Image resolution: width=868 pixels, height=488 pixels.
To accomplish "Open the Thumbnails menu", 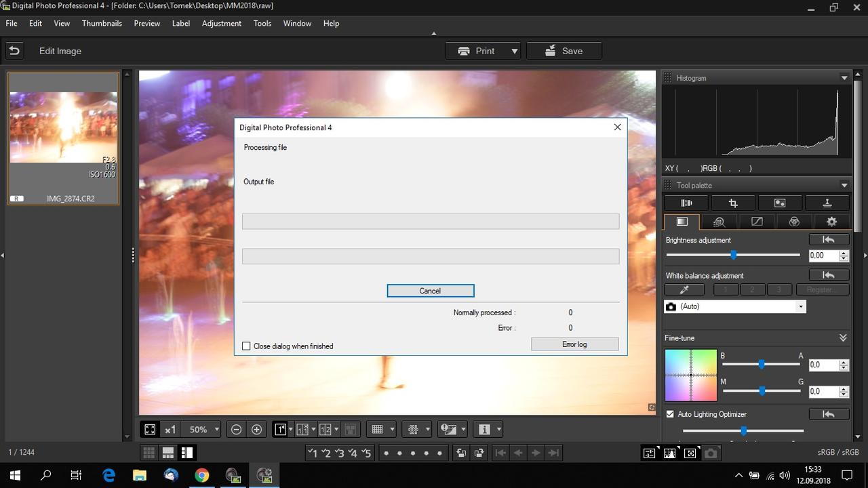I will click(x=102, y=23).
